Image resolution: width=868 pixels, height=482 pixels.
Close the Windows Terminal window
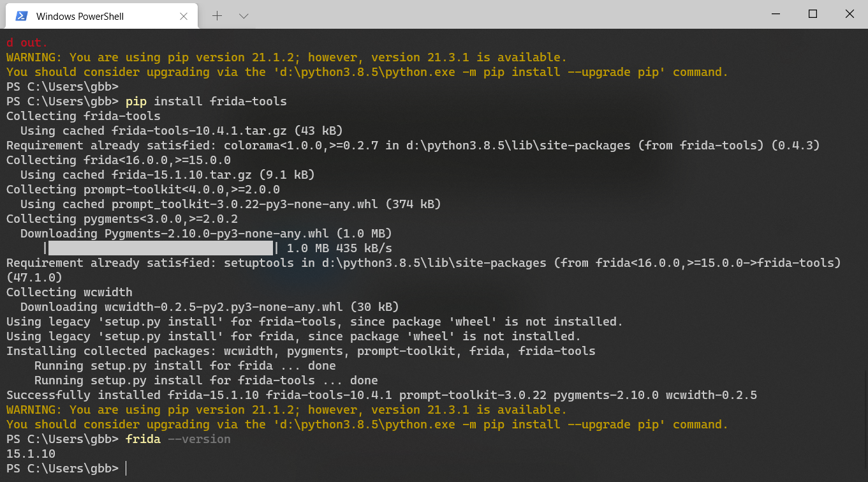[x=849, y=14]
